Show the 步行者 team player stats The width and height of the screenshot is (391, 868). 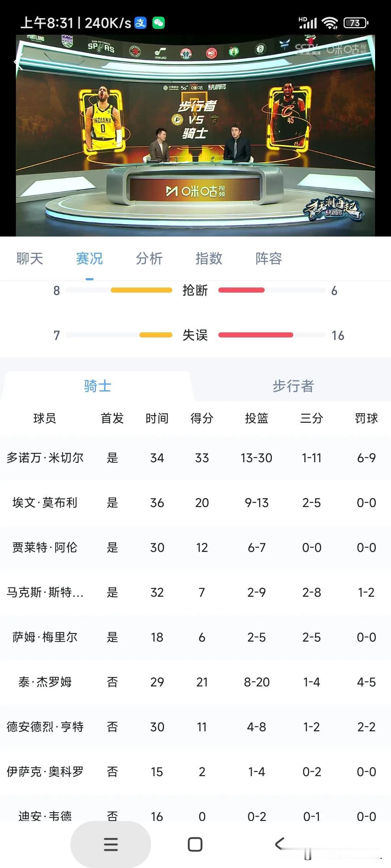293,386
